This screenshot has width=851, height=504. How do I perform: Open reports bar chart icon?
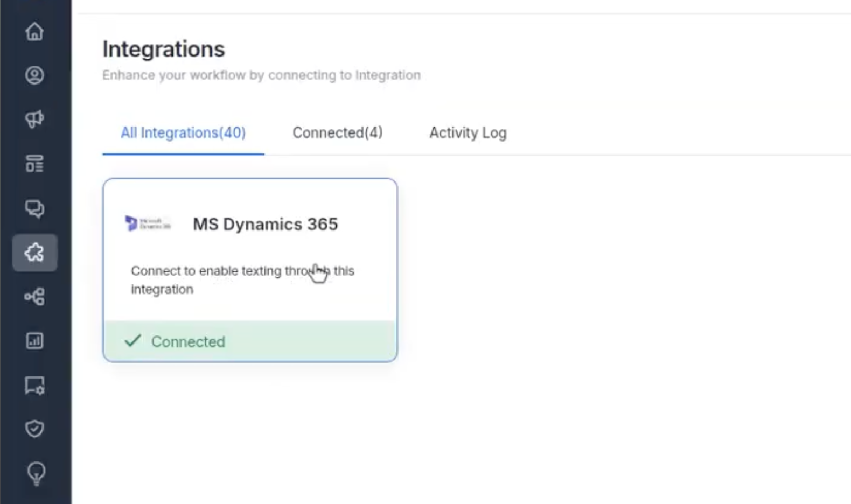click(34, 341)
